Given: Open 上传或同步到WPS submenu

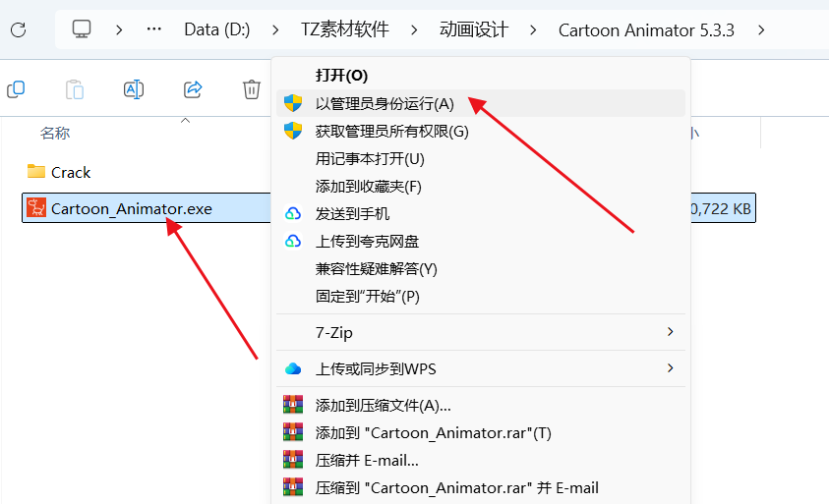Looking at the screenshot, I should [481, 368].
